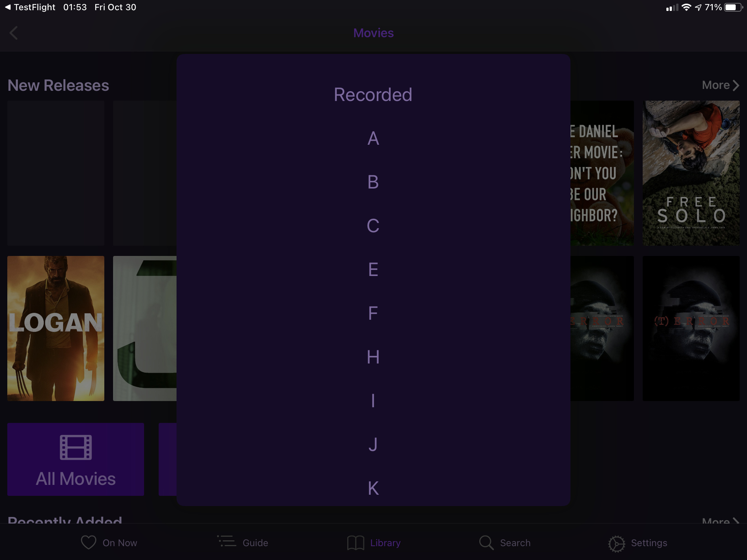This screenshot has height=560, width=747.
Task: Open the Free Solo poster
Action: [691, 173]
